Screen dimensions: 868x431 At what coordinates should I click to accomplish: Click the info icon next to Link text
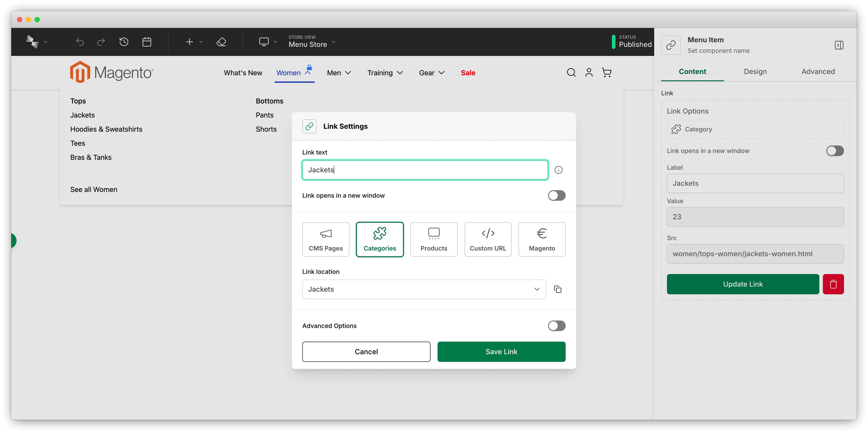558,170
